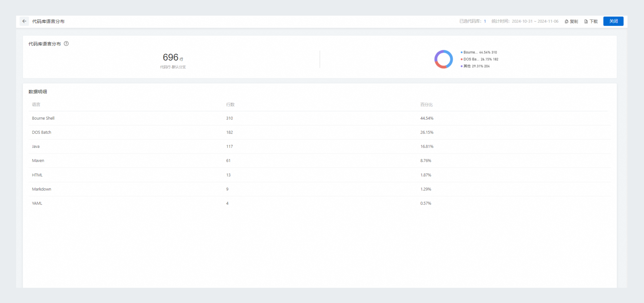Select the 其他 legend entry

click(x=475, y=66)
